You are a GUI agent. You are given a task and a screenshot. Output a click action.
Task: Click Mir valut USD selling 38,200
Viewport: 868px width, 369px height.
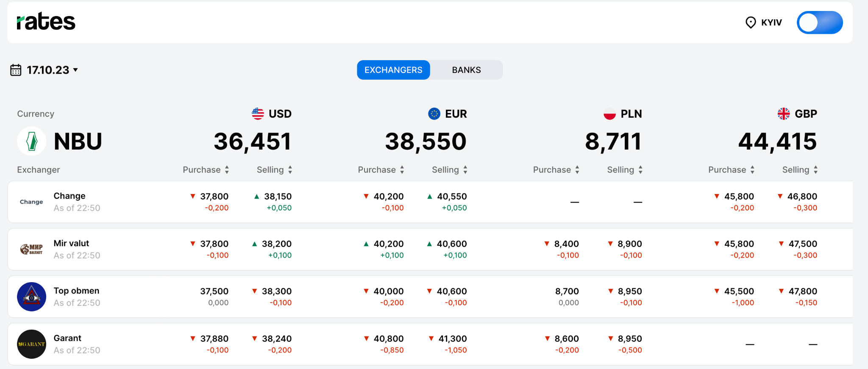tap(277, 244)
